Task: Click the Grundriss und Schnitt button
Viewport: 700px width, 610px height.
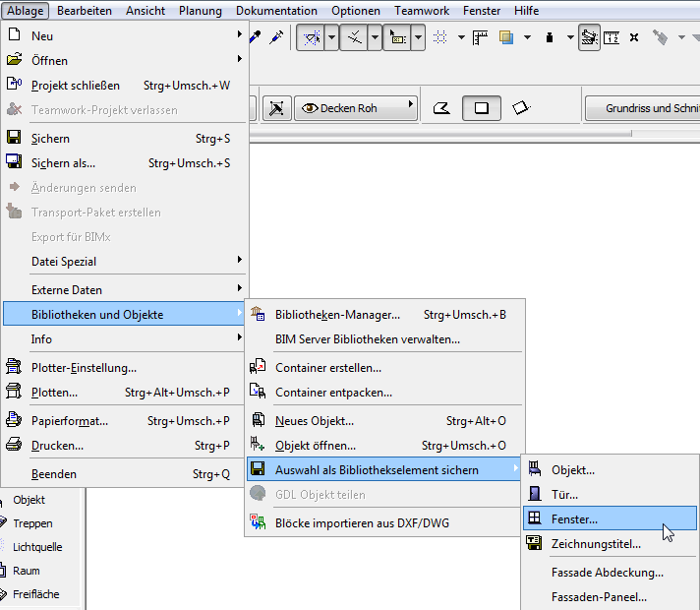Action: click(x=643, y=108)
